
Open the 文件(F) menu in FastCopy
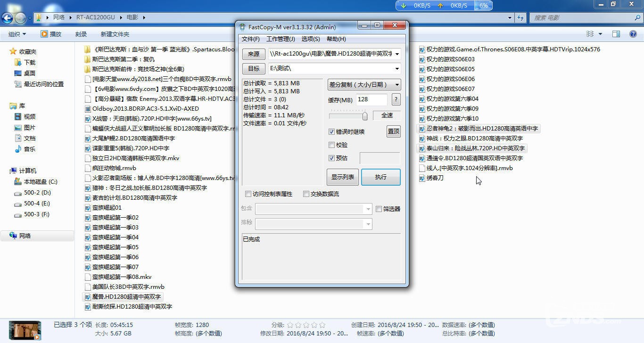coord(250,39)
